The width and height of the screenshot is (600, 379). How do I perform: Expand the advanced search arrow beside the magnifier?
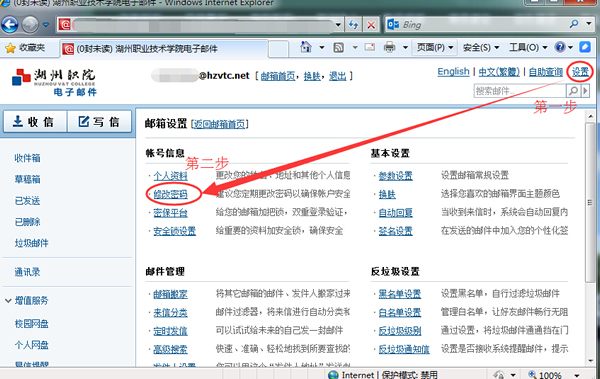(x=585, y=91)
